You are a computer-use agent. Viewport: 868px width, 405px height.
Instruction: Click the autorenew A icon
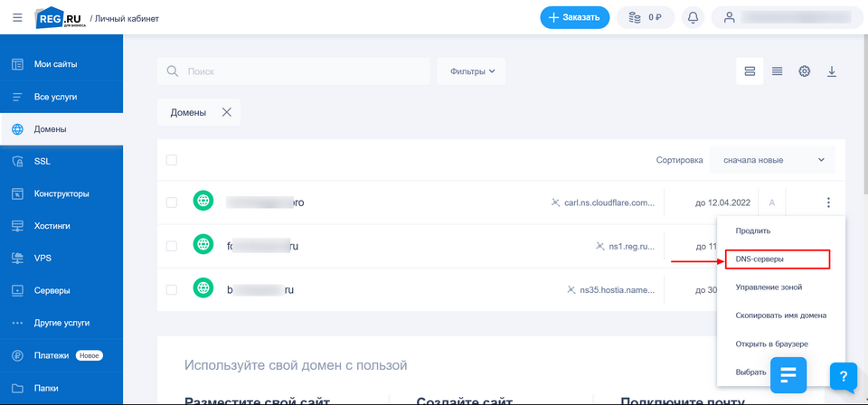(x=771, y=202)
